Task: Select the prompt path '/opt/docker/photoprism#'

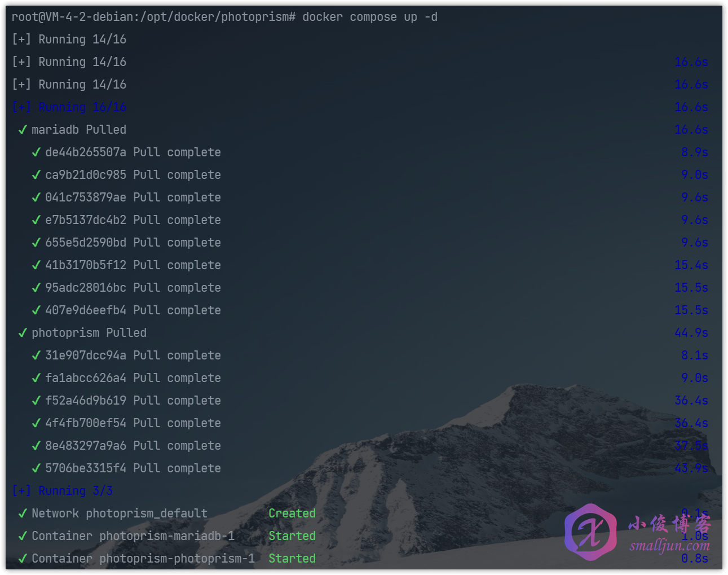Action: 218,17
